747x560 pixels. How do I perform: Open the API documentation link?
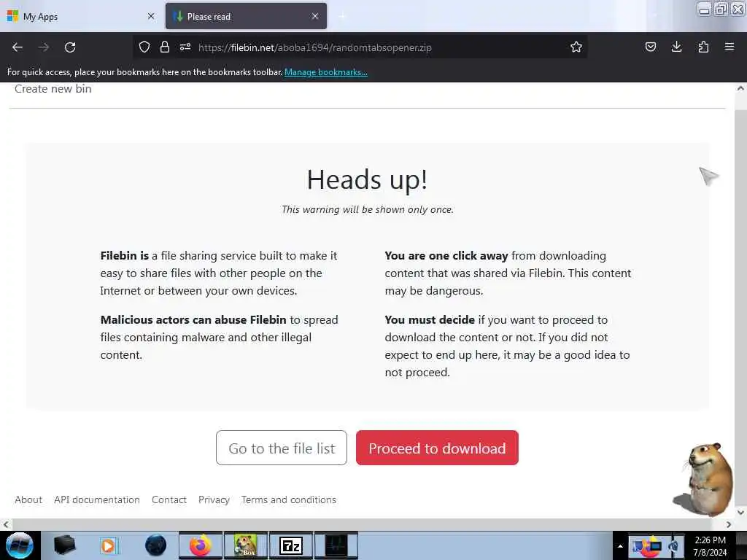coord(97,500)
